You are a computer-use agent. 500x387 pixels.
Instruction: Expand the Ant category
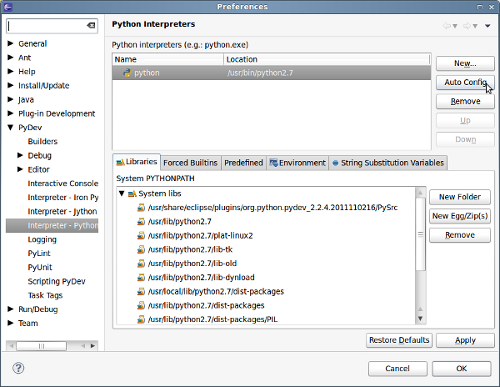[11, 57]
